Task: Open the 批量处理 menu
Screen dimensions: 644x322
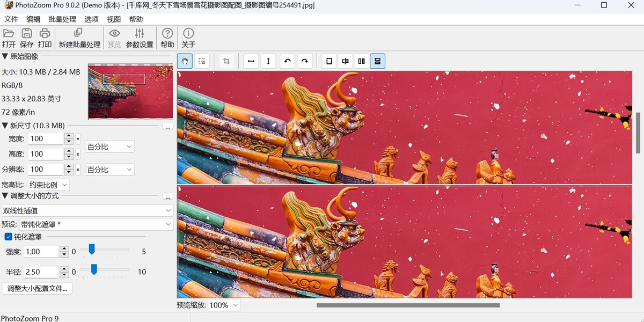Action: [x=62, y=19]
